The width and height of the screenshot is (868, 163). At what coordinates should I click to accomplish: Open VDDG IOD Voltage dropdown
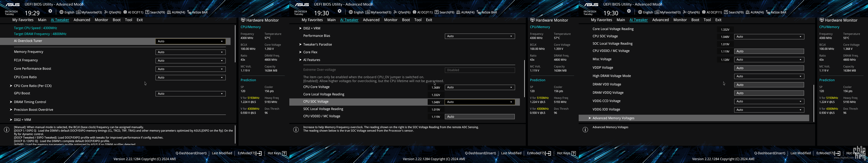pos(769,110)
